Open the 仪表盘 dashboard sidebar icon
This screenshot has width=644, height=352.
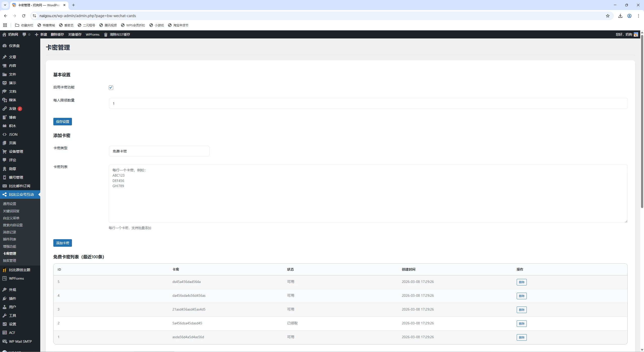click(x=5, y=46)
